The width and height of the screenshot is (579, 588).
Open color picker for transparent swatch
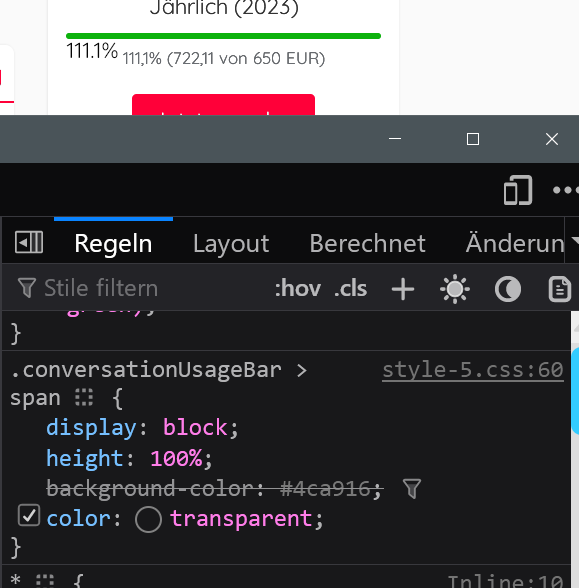(148, 519)
